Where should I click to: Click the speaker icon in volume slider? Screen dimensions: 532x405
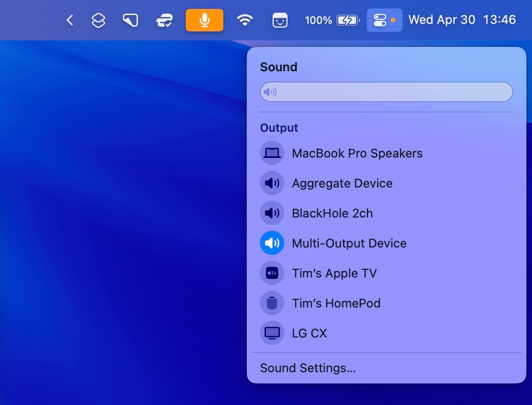point(270,92)
